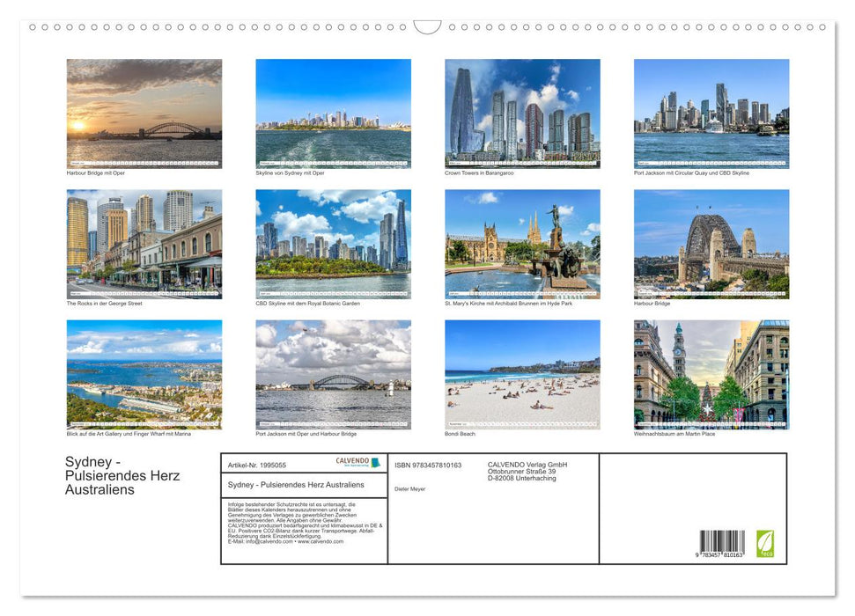
Task: Click the Dieter Meyer author name
Action: click(x=409, y=489)
